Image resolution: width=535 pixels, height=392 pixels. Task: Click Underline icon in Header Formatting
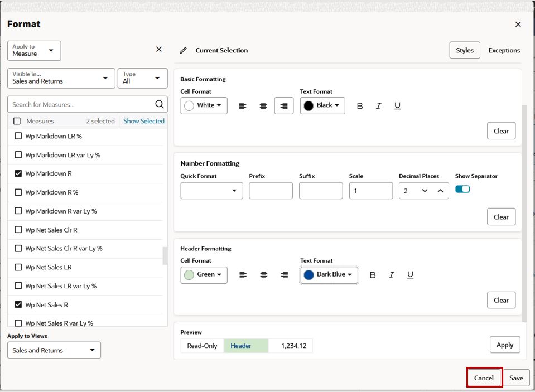point(410,275)
